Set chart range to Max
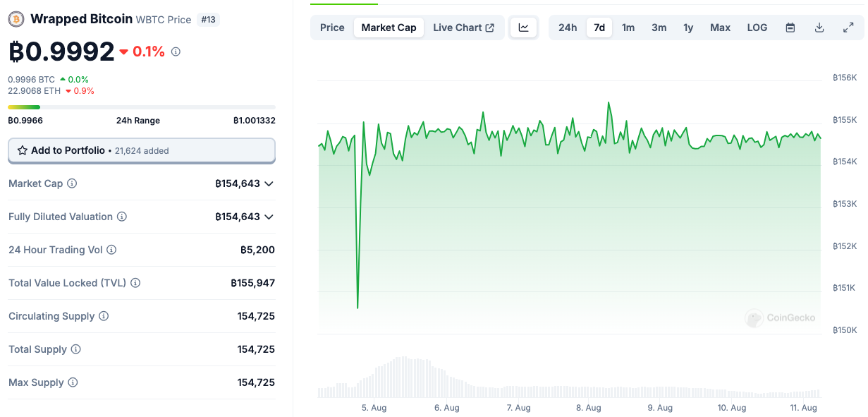 tap(720, 28)
